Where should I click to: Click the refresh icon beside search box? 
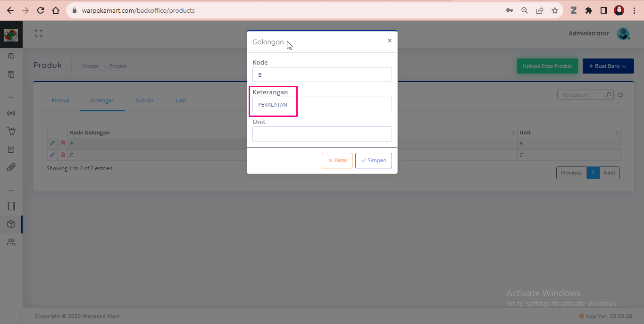click(x=621, y=95)
